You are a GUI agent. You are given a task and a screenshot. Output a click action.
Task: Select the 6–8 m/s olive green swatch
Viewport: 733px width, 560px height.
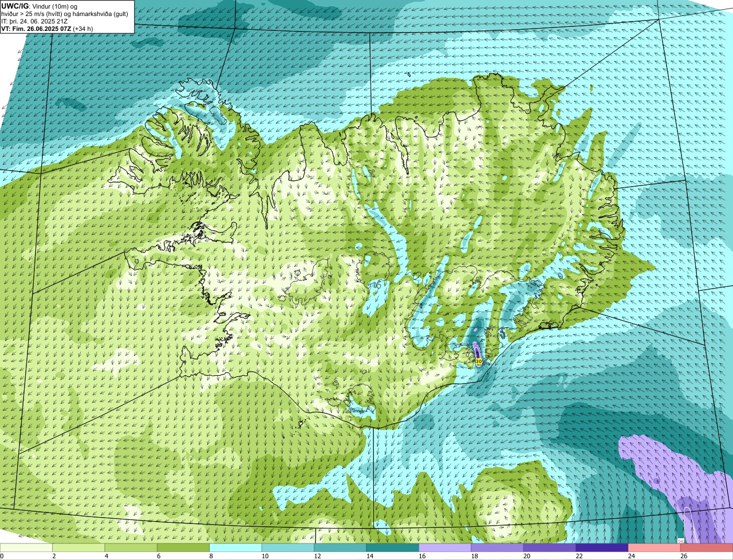(183, 548)
